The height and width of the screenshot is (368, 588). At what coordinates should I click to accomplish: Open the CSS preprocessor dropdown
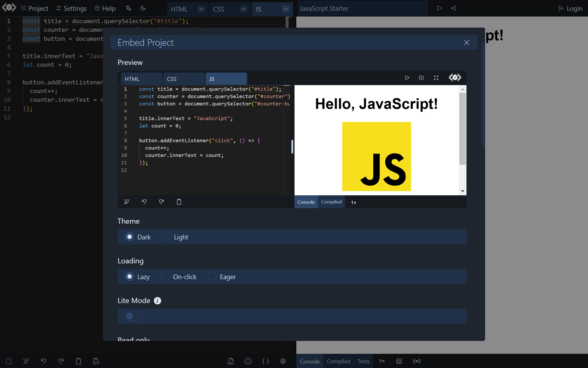click(243, 9)
